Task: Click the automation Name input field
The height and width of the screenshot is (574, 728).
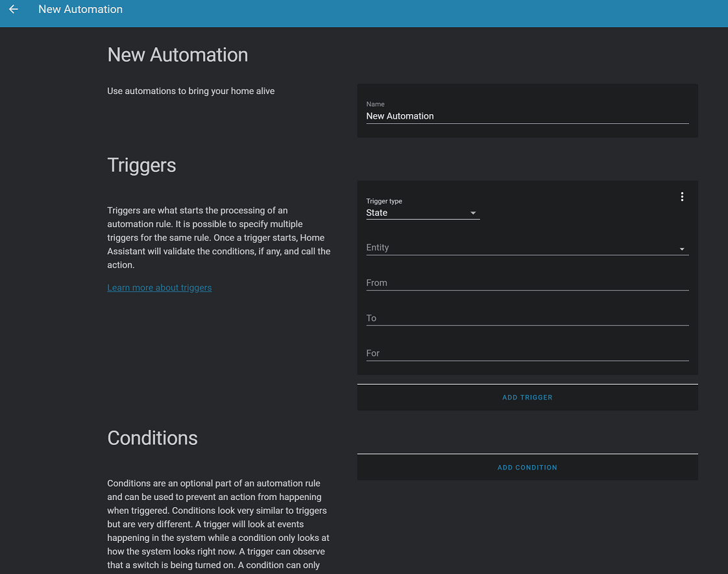Action: tap(527, 116)
